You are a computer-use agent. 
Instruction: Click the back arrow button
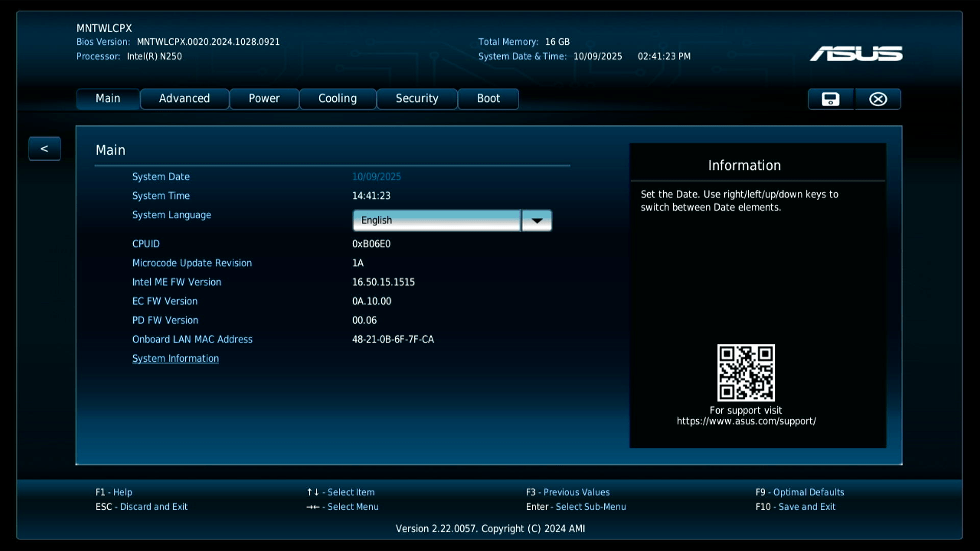(44, 148)
